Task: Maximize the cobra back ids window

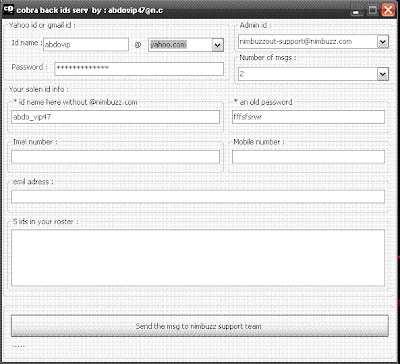Action: (x=372, y=10)
